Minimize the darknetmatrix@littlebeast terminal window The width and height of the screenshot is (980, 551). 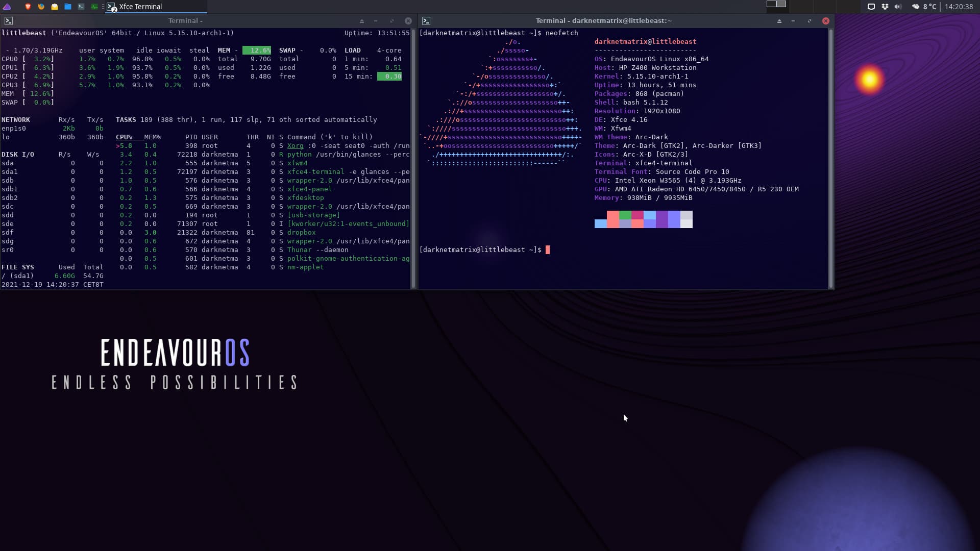793,21
